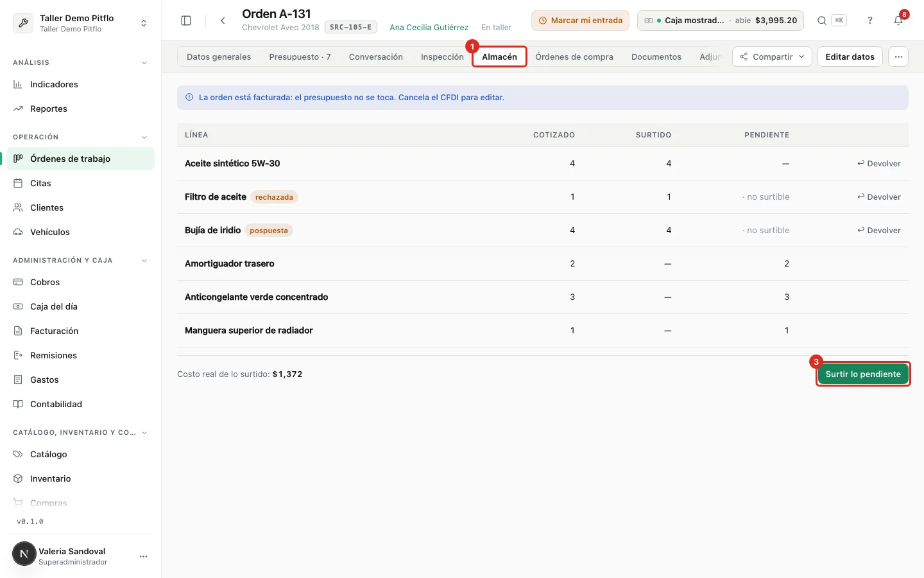Screen dimensions: 924x578
Task: Go back with the left chevron arrow
Action: pos(223,21)
